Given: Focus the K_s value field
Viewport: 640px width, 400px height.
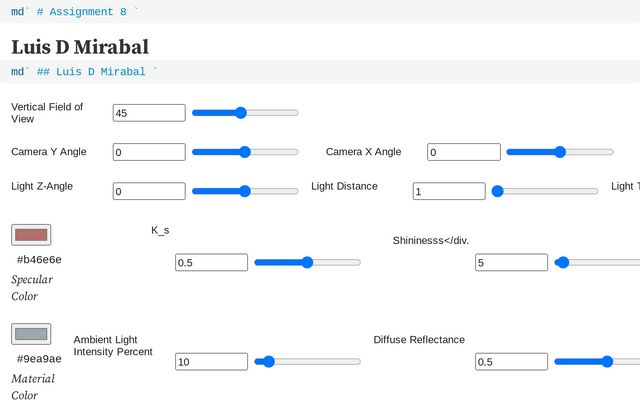Looking at the screenshot, I should coord(211,262).
